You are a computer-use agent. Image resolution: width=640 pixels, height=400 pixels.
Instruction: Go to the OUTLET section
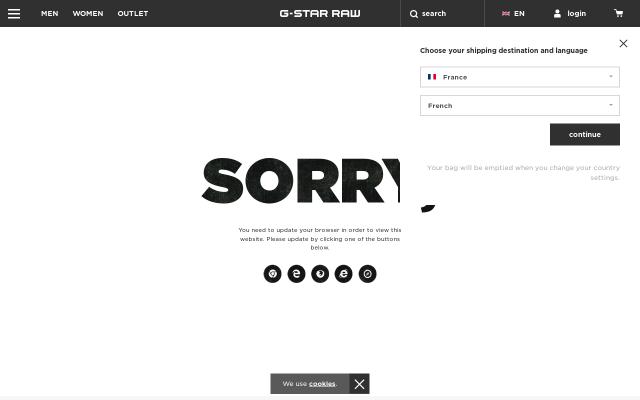(x=133, y=13)
